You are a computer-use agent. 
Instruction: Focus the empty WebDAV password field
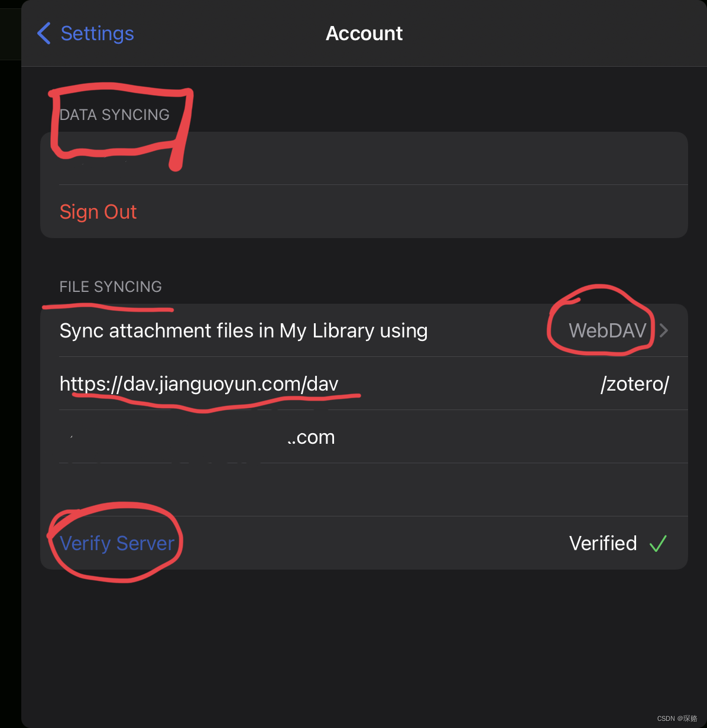[364, 490]
